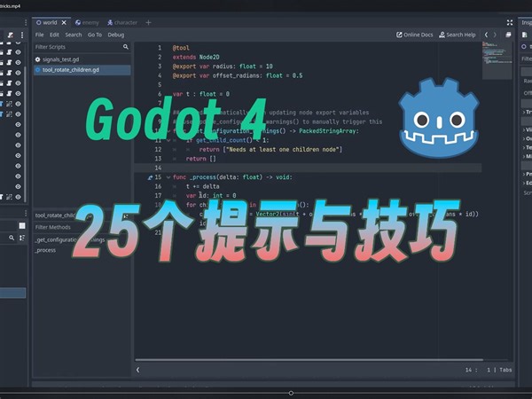Image resolution: width=532 pixels, height=399 pixels.
Task: Collapse the scripts panel with left chevron
Action: [137, 370]
